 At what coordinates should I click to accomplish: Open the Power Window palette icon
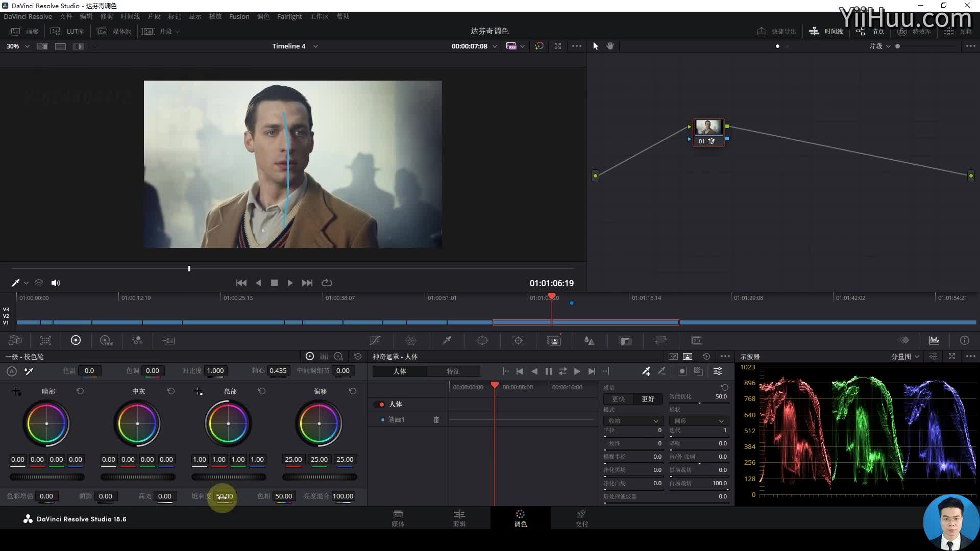[482, 340]
